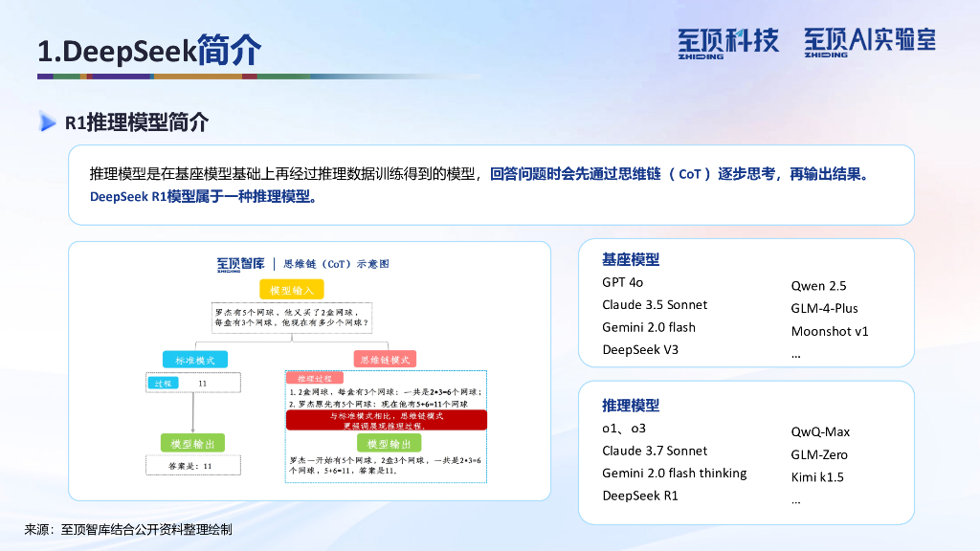Image resolution: width=980 pixels, height=551 pixels.
Task: Select the text GPT 4o
Action: tap(622, 282)
